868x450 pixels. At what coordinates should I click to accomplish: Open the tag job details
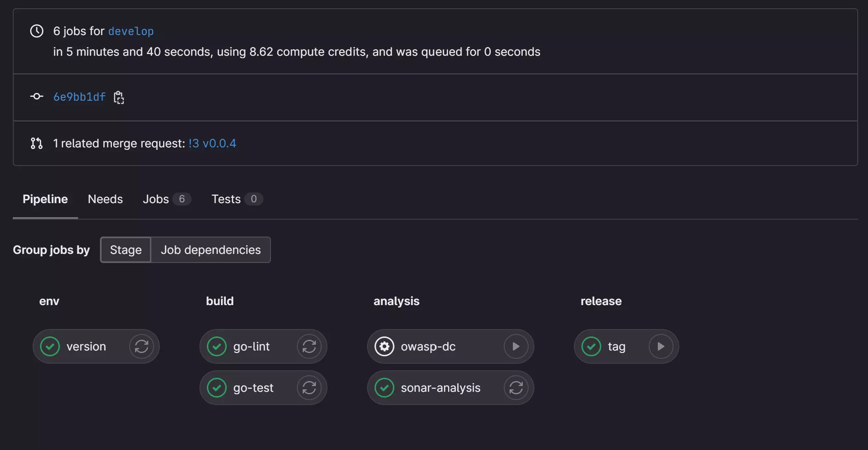point(617,347)
